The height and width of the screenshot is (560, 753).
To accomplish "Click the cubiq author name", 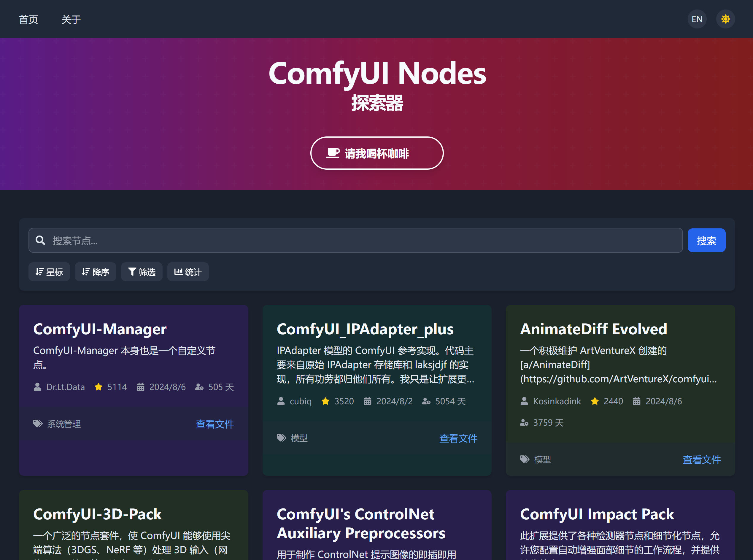I will 300,401.
